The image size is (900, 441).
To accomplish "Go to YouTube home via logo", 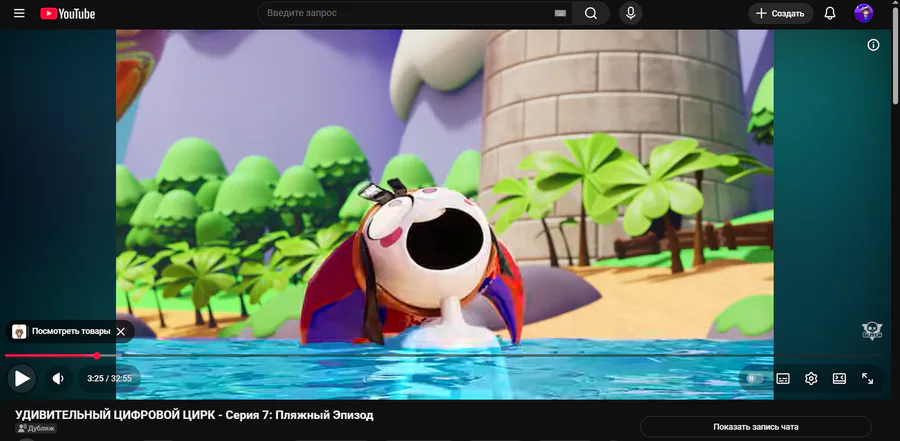I will [x=68, y=13].
